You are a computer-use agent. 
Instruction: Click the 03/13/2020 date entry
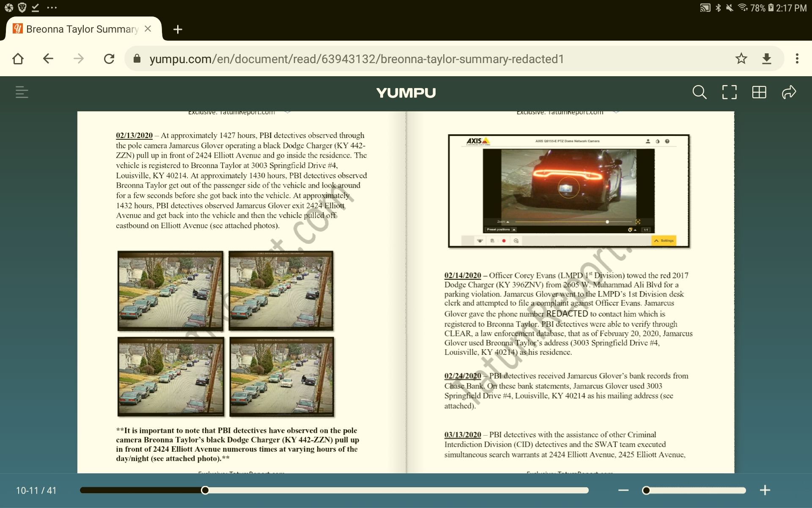(x=463, y=435)
